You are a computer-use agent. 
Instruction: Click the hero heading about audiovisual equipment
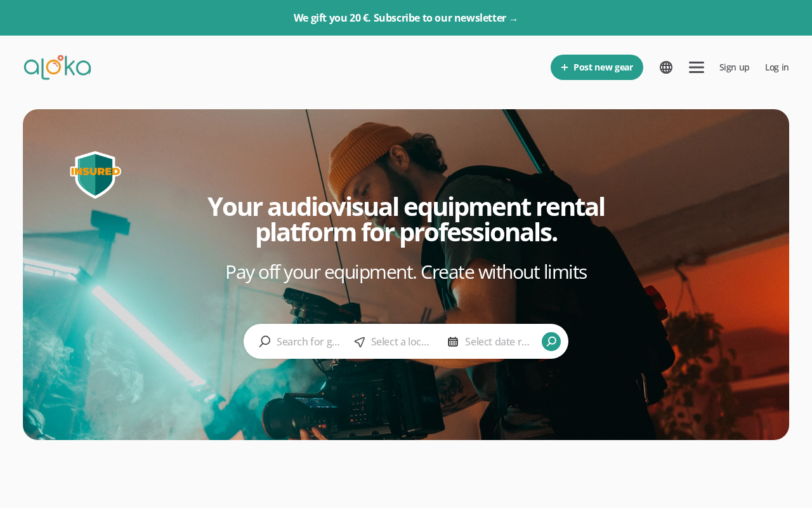(406, 220)
